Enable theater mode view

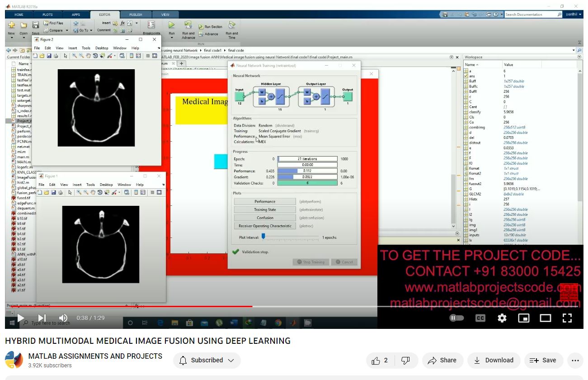coord(546,318)
